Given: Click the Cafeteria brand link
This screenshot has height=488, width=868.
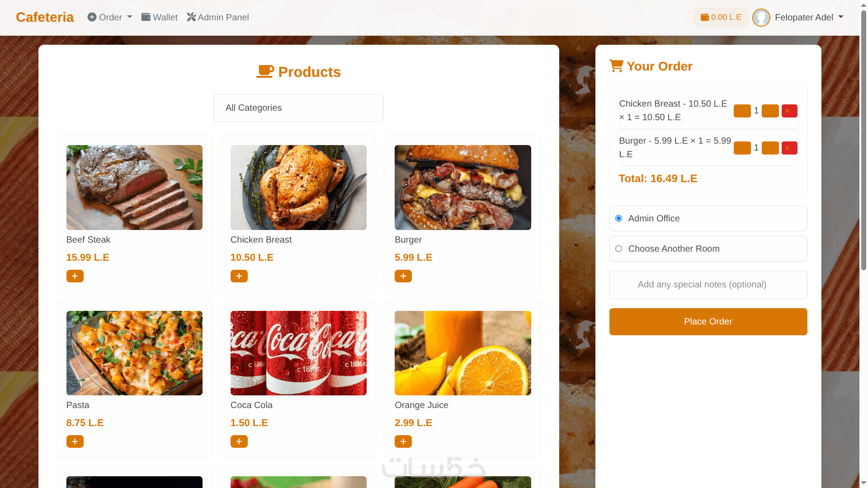Looking at the screenshot, I should [45, 17].
